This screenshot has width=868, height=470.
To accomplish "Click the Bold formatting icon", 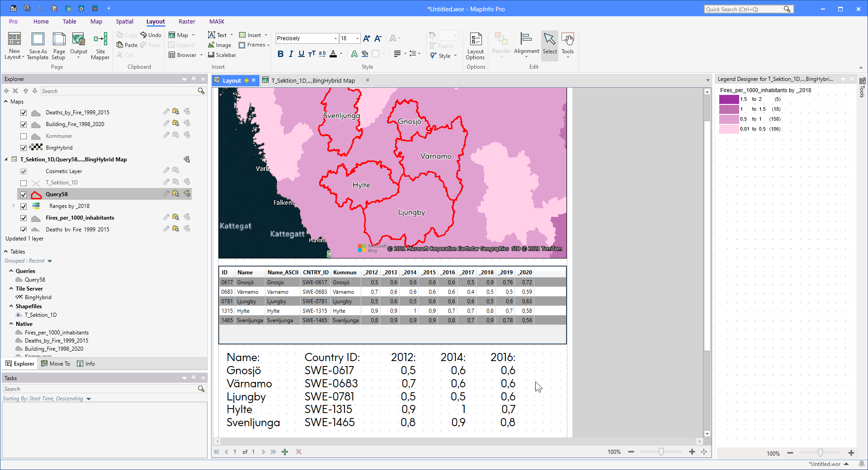I will pos(280,54).
